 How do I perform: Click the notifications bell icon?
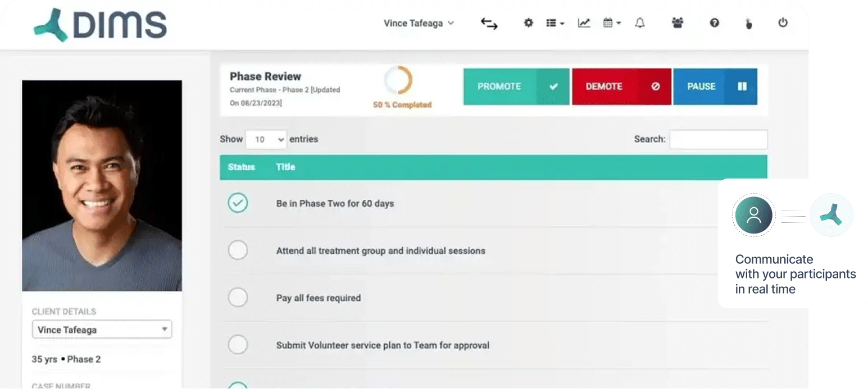640,23
